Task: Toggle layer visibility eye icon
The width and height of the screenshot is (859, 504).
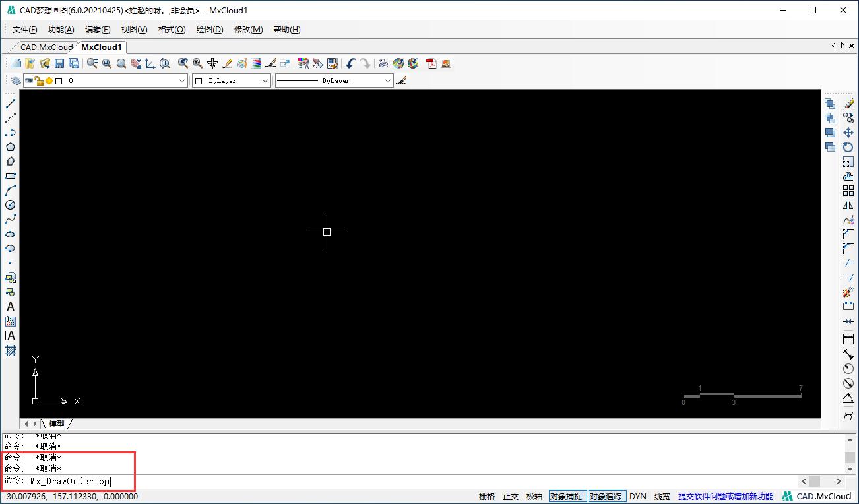Action: 29,80
